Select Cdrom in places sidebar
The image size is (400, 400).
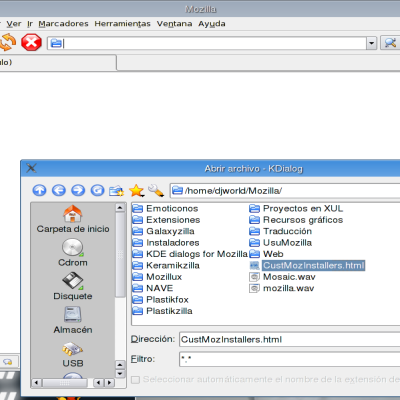73,253
